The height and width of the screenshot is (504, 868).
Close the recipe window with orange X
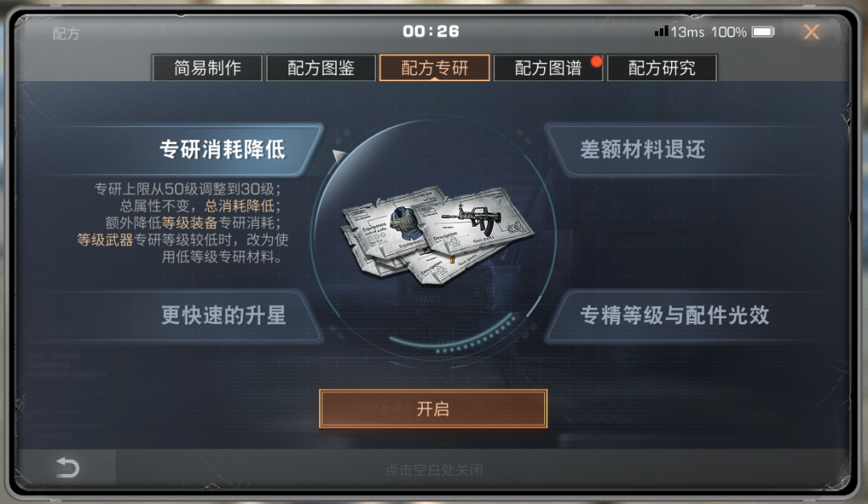pyautogui.click(x=811, y=32)
